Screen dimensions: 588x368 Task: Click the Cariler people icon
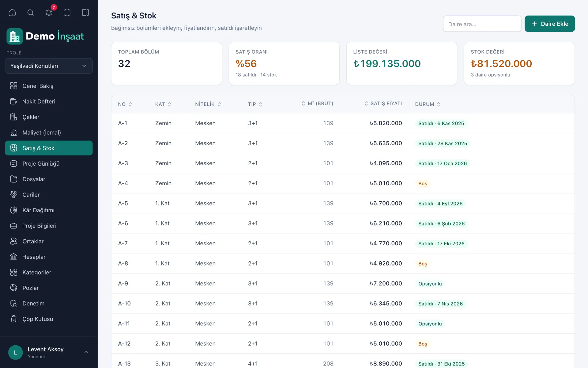(13, 195)
